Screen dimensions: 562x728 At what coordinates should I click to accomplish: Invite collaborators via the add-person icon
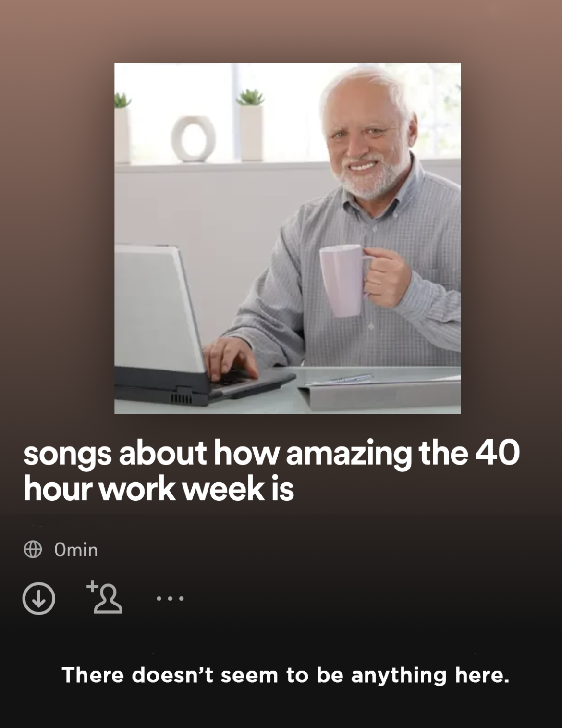(x=105, y=597)
